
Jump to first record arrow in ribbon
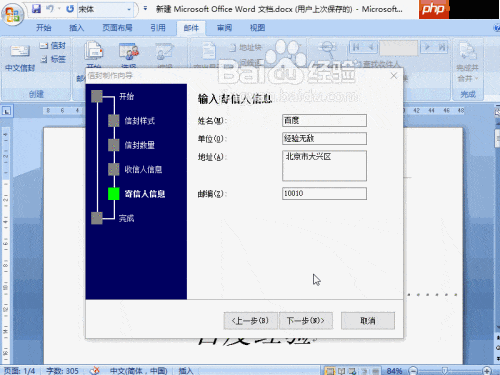click(356, 47)
